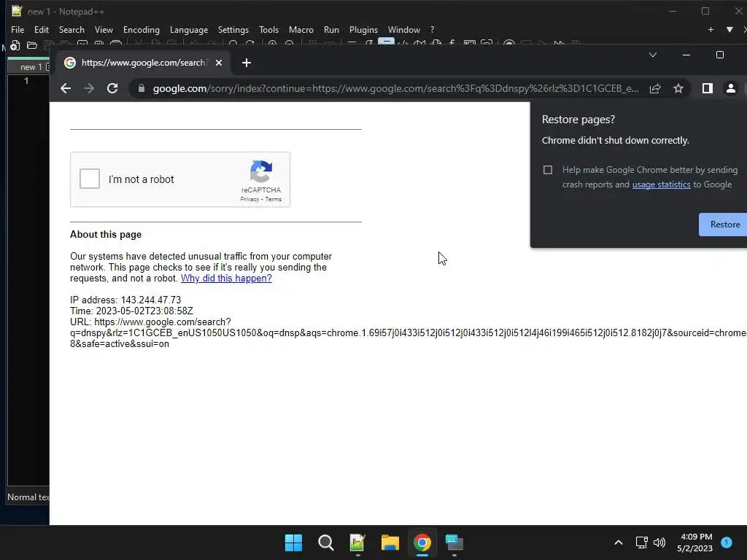Open File Explorer from the taskbar
The width and height of the screenshot is (747, 560).
[390, 542]
